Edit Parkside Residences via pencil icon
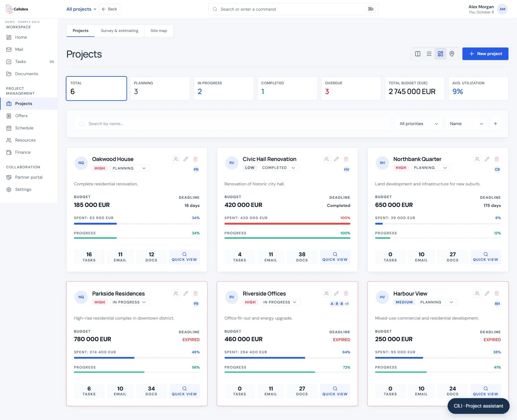The height and width of the screenshot is (420, 517). click(x=186, y=293)
